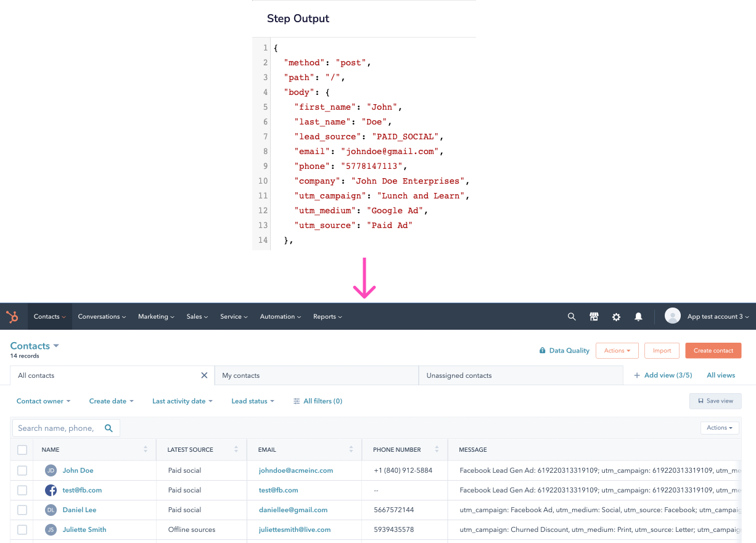The image size is (756, 543).
Task: Expand the Lead status filter
Action: [x=252, y=401]
